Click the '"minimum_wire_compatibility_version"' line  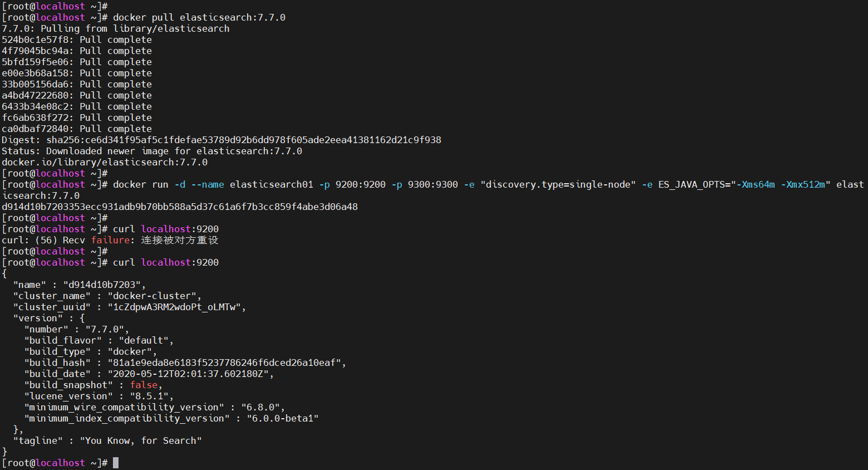click(x=155, y=407)
